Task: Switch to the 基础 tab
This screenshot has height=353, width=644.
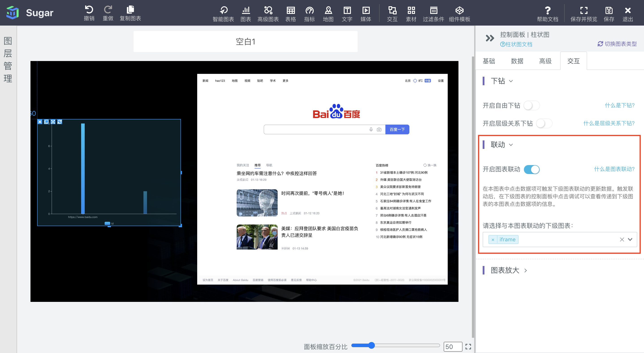Action: point(489,61)
